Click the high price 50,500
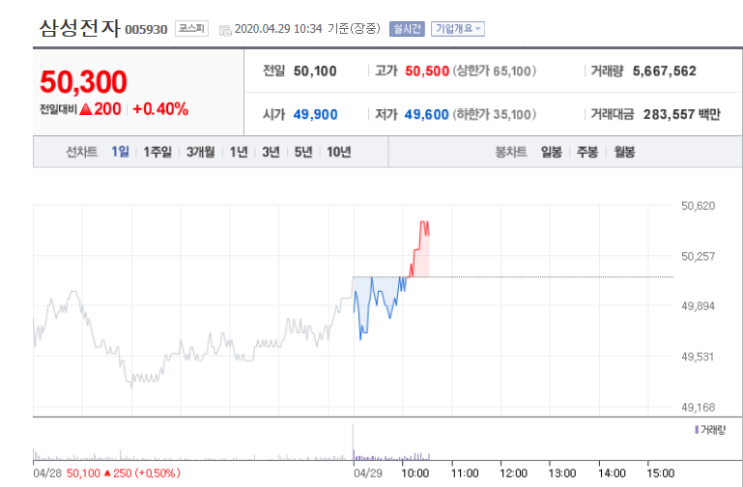The width and height of the screenshot is (743, 487). [427, 71]
